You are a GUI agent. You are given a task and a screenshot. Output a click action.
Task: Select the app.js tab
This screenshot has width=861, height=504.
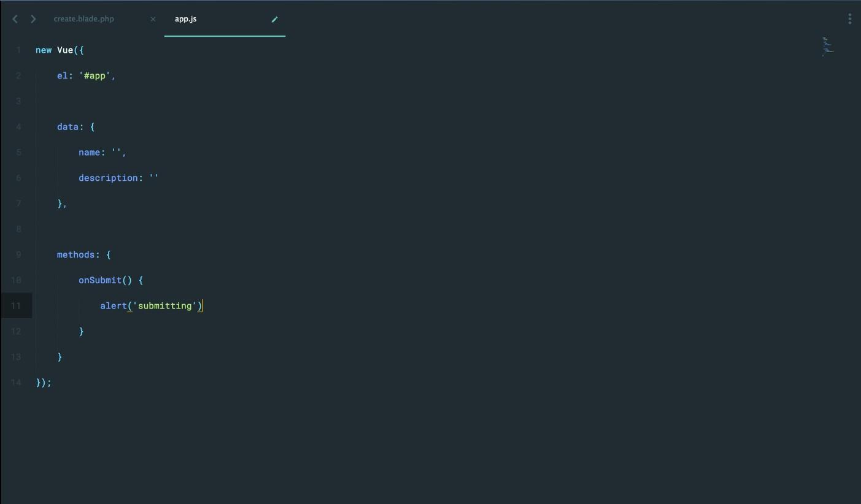(x=186, y=19)
